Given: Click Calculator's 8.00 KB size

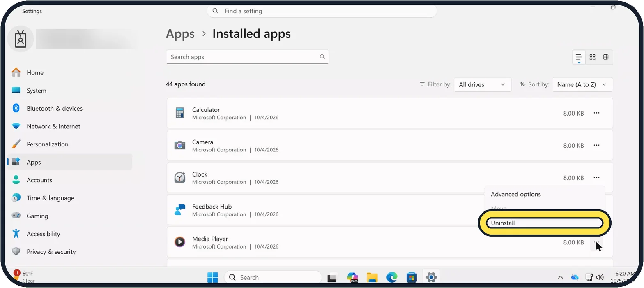Looking at the screenshot, I should pyautogui.click(x=573, y=113).
